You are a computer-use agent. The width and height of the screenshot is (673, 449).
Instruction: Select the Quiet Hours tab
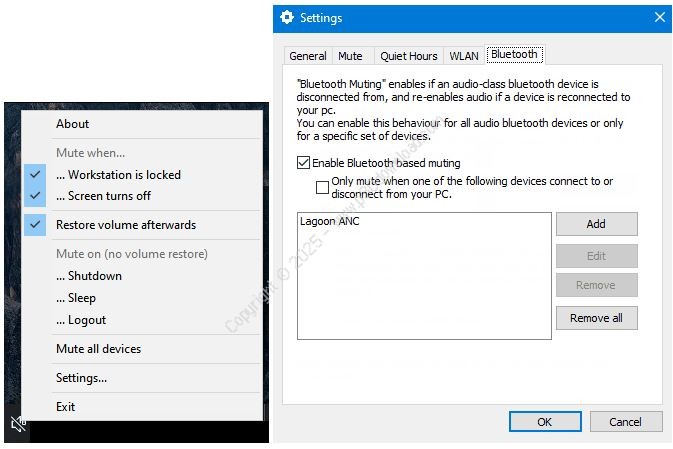click(408, 56)
